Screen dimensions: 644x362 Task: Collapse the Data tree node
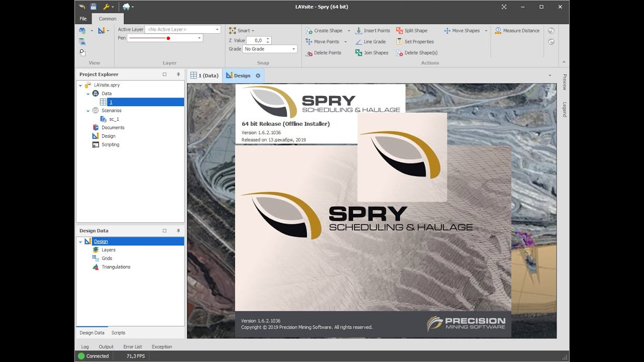coord(88,94)
